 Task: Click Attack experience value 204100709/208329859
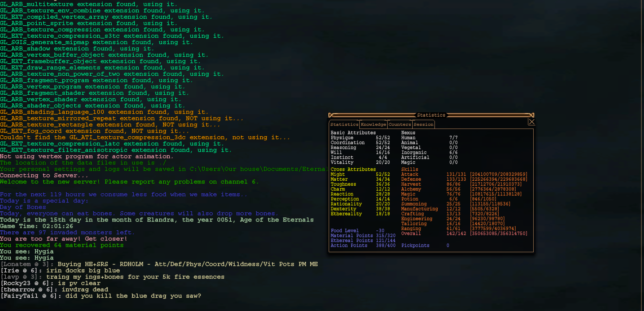click(x=499, y=174)
